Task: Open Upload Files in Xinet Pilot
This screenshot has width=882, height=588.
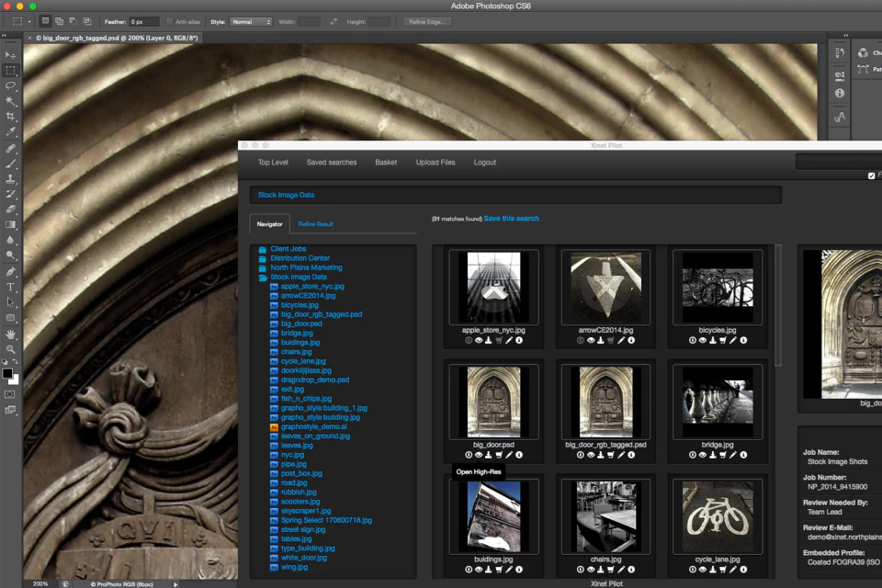Action: click(435, 163)
